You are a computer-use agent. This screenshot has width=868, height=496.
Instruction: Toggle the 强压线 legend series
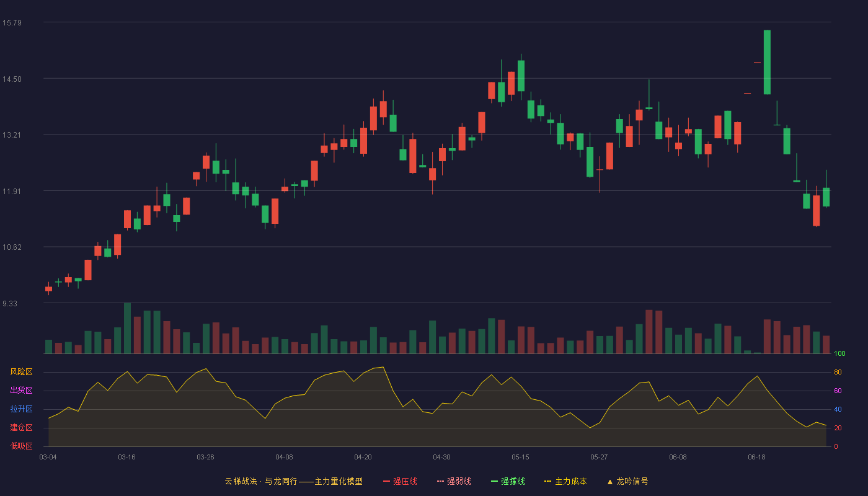[x=400, y=481]
